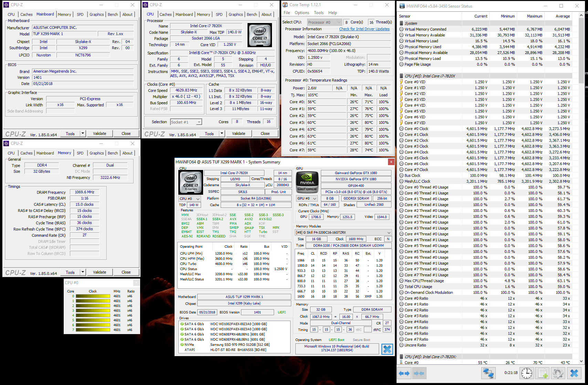Click the icon beside Uncore Ratio row
588x385 pixels.
[x=401, y=345]
